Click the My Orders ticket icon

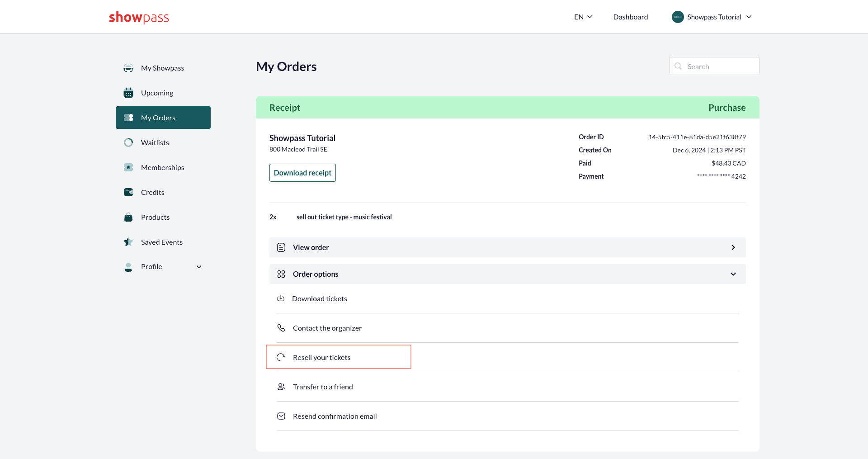pos(128,118)
